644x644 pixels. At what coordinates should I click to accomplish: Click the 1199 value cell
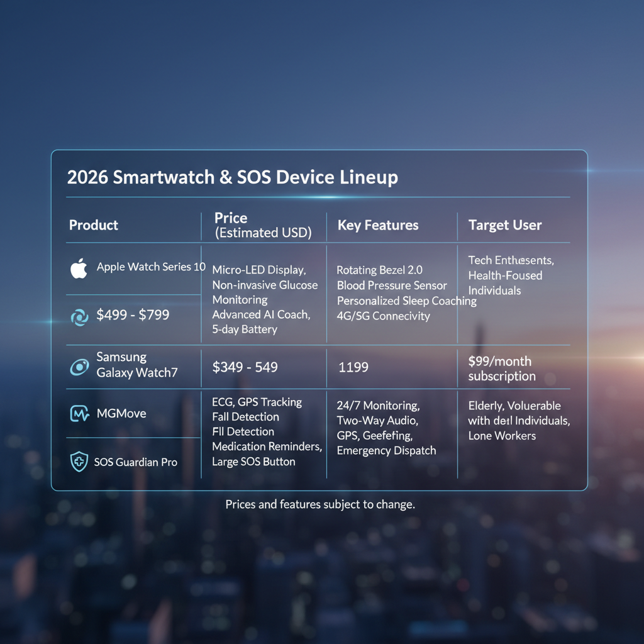[x=353, y=367]
